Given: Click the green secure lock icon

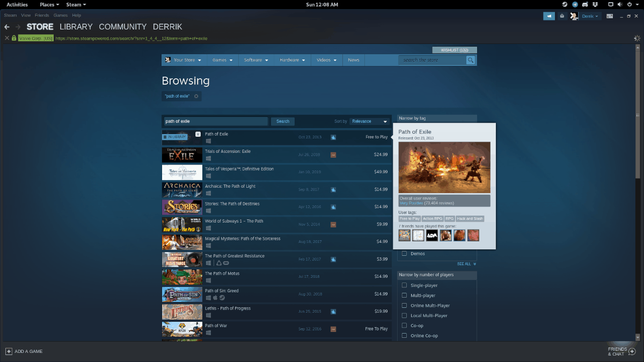Looking at the screenshot, I should click(14, 38).
